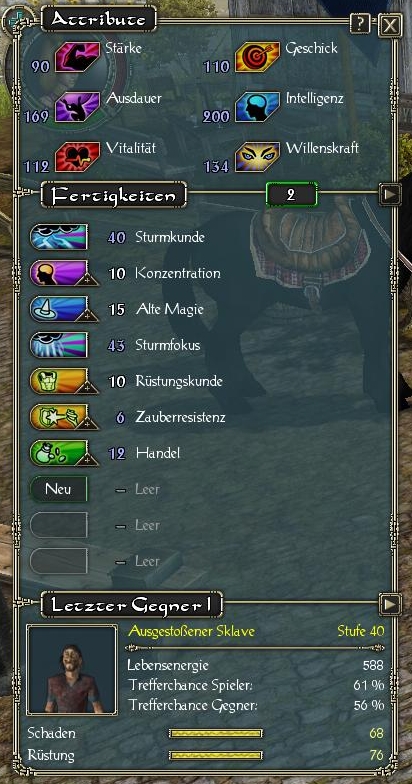
Task: Click the Stärke strength attribute icon
Action: click(x=78, y=57)
